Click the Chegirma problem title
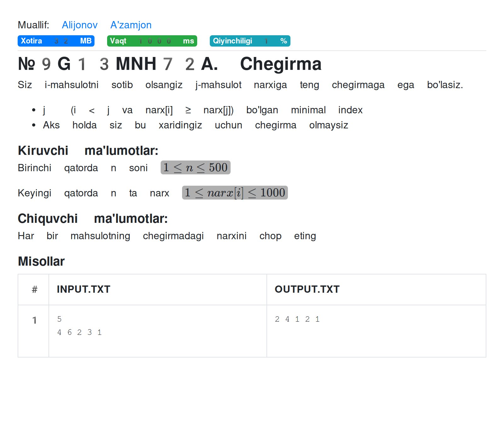This screenshot has height=423, width=504. coord(280,64)
